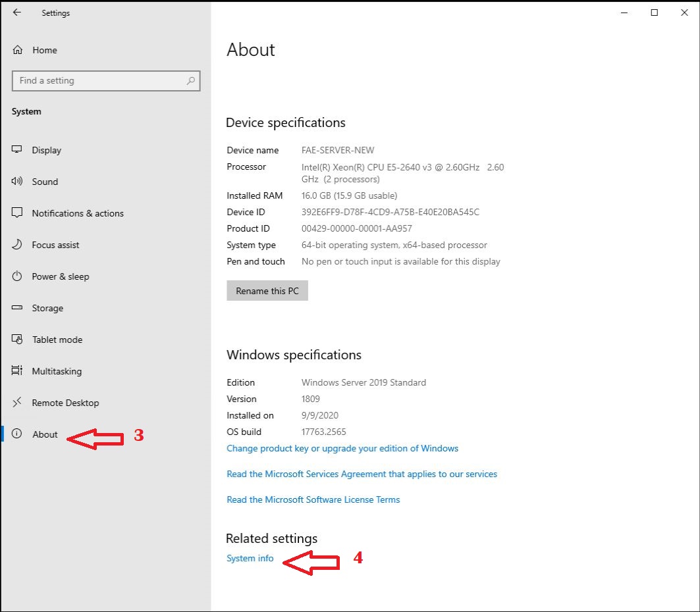Click the Find a setting search box
This screenshot has width=700, height=612.
tap(106, 81)
